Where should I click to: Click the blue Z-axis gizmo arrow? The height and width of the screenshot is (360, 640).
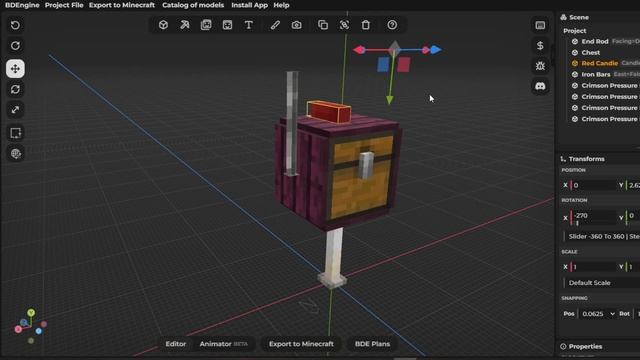click(x=436, y=50)
